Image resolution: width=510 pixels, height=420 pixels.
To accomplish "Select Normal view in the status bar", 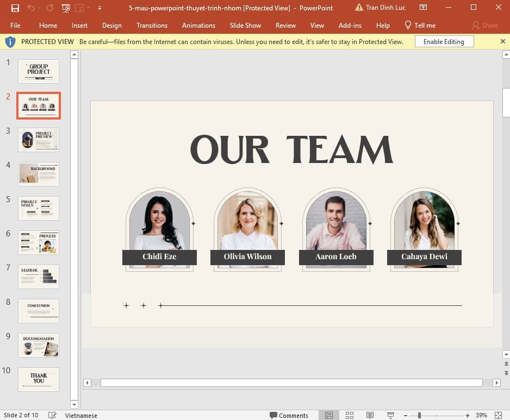I will (328, 415).
